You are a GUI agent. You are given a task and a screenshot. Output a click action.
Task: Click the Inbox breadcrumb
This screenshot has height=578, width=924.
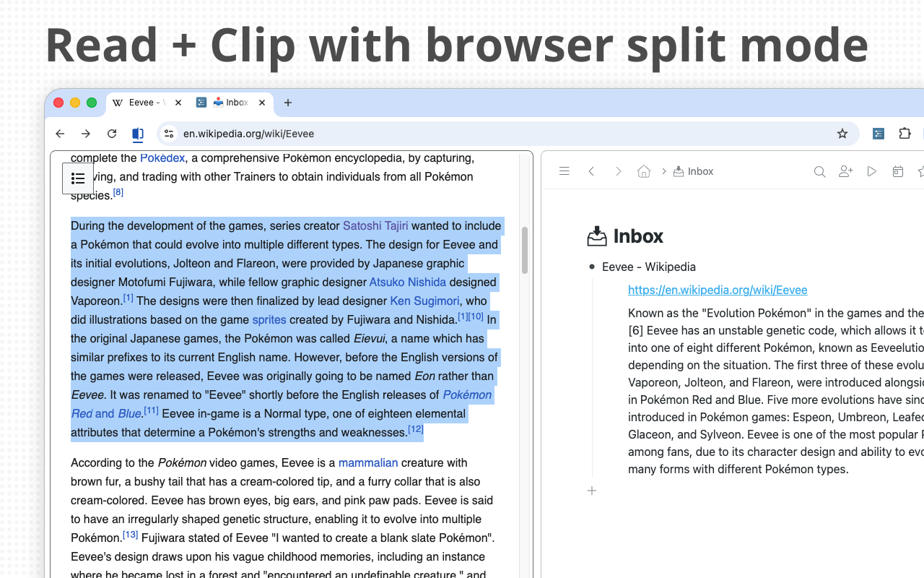tap(694, 171)
